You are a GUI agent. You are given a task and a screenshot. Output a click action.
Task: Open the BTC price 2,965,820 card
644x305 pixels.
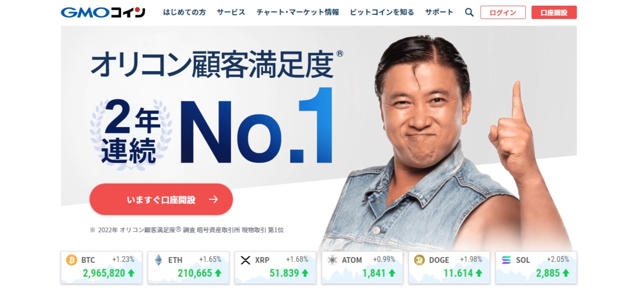[101, 268]
